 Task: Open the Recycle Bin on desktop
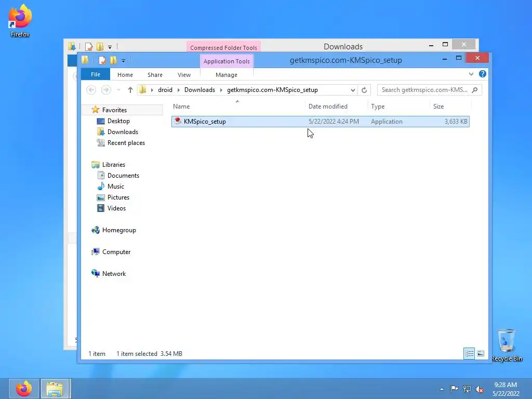click(x=507, y=345)
